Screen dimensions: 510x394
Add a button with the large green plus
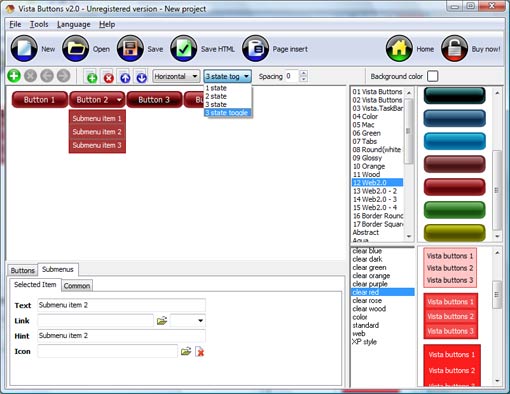pos(14,76)
